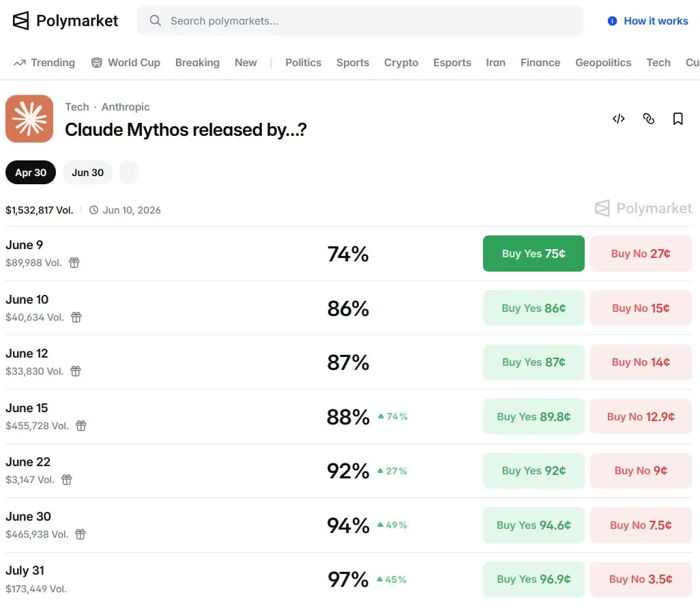Click the World Cup stadium icon
Screen dimensions: 700x606
pos(96,63)
